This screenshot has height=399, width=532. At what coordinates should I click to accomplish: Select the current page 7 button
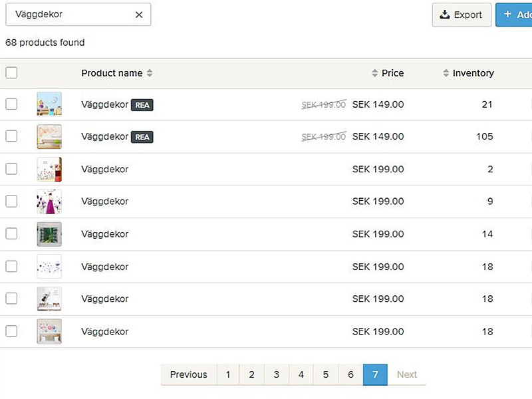pos(375,374)
